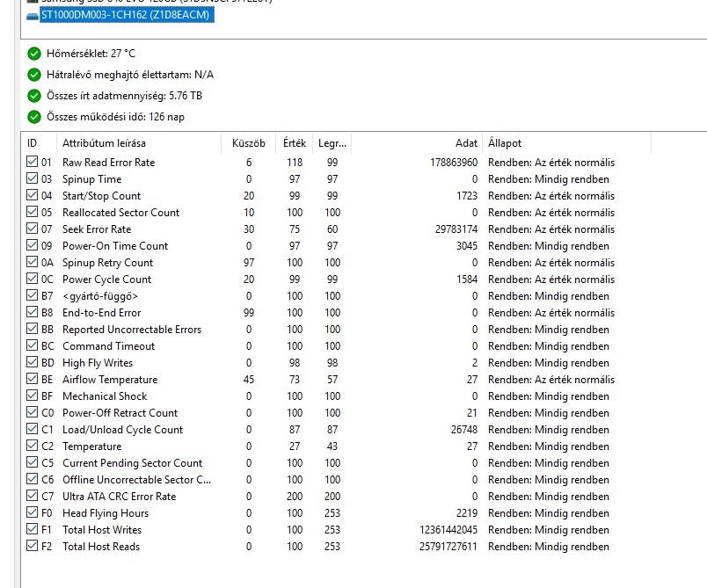Sort by the Adat column header

tap(417, 143)
